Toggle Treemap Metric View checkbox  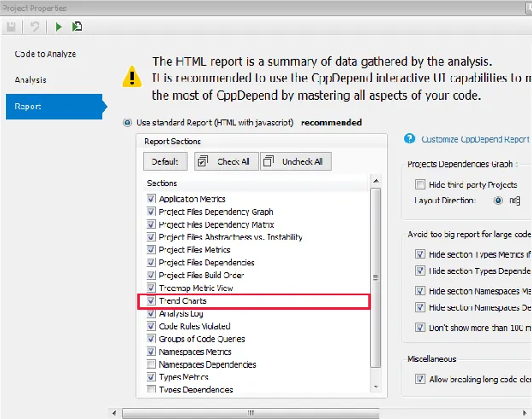point(151,288)
